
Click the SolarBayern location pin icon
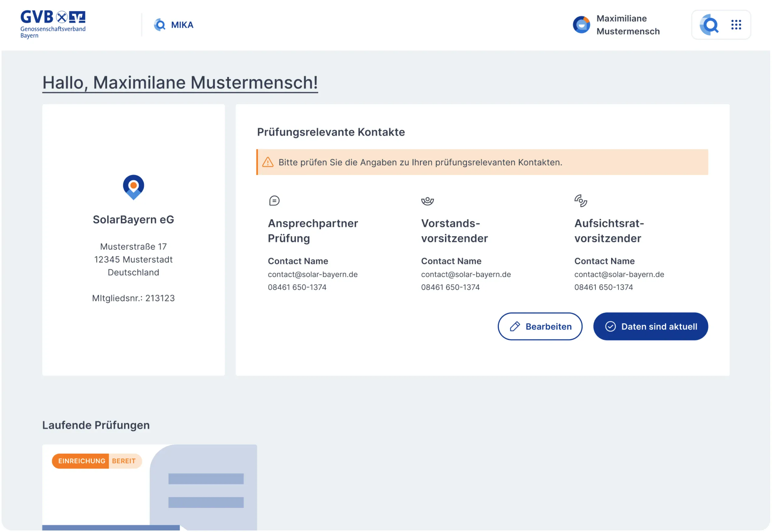pos(134,187)
